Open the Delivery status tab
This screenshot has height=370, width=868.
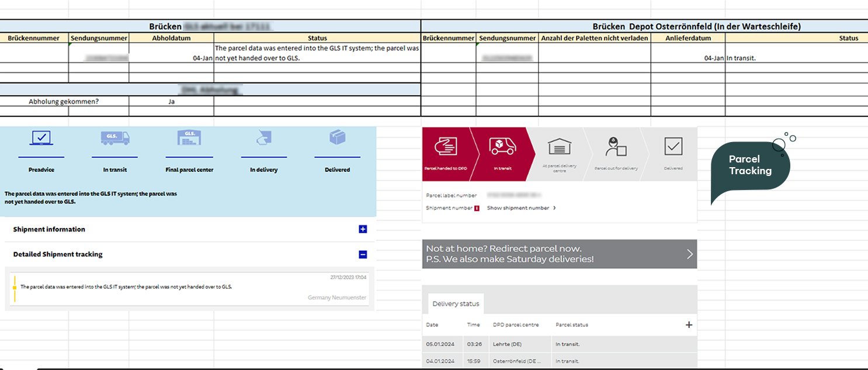456,304
